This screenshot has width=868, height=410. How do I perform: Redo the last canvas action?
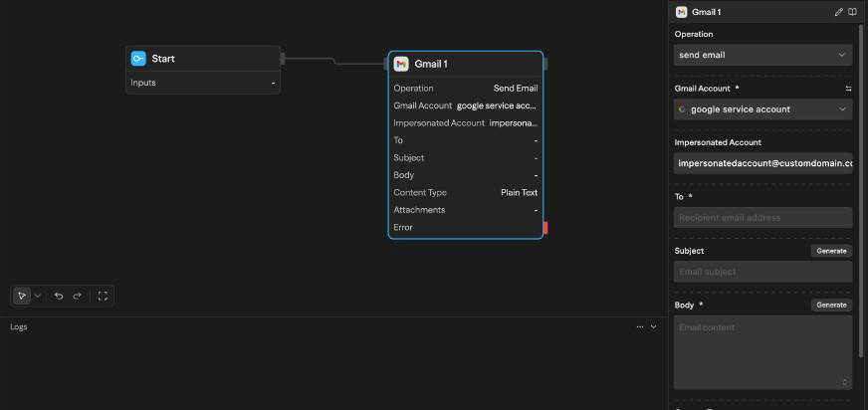(77, 296)
